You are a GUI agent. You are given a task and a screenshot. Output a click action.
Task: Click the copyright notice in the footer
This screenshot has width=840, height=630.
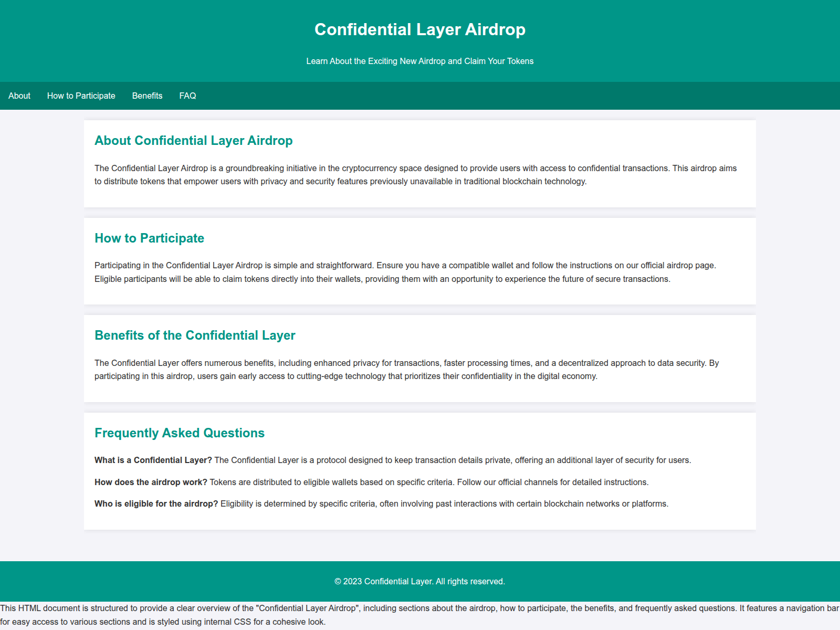click(419, 581)
